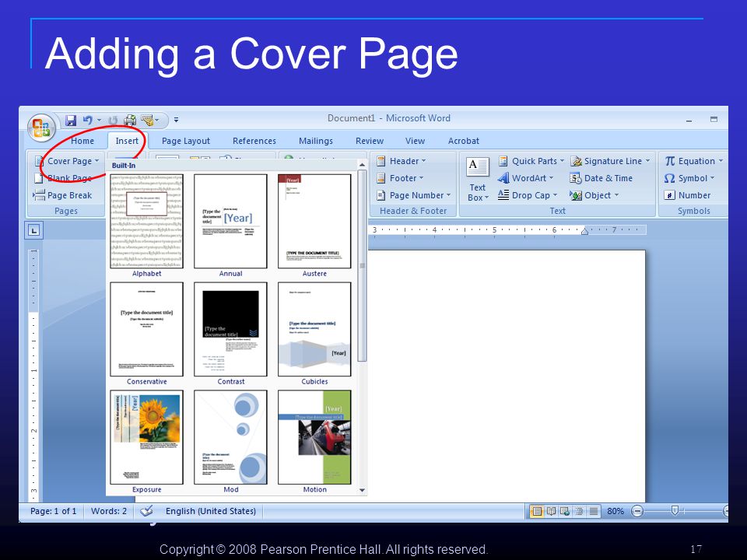Save document via Quick Access floppy icon
This screenshot has width=747, height=560.
click(71, 121)
